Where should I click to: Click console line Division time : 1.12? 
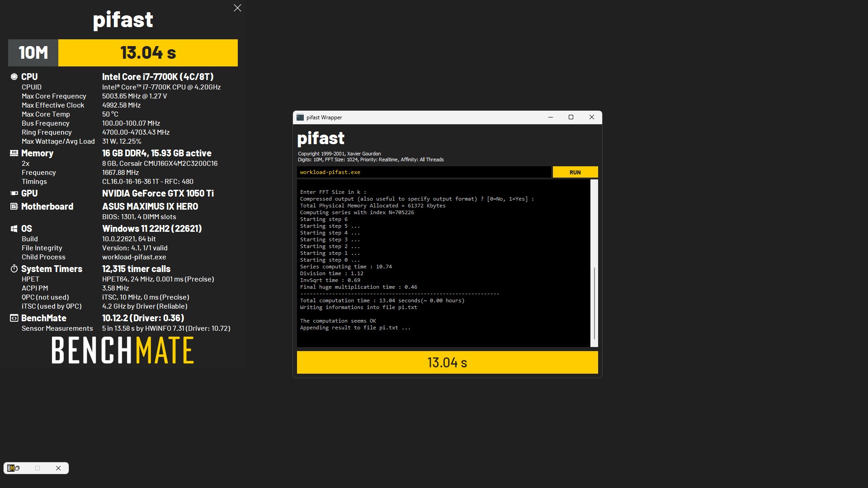331,273
